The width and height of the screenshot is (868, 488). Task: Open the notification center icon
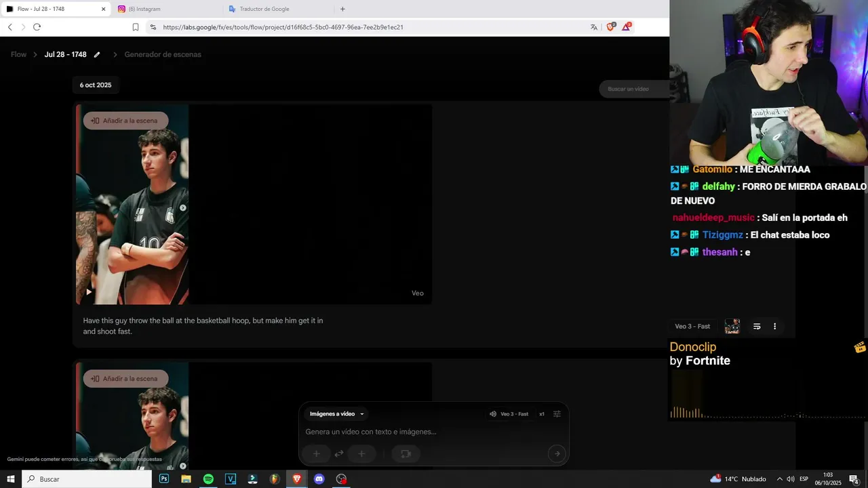(x=854, y=479)
